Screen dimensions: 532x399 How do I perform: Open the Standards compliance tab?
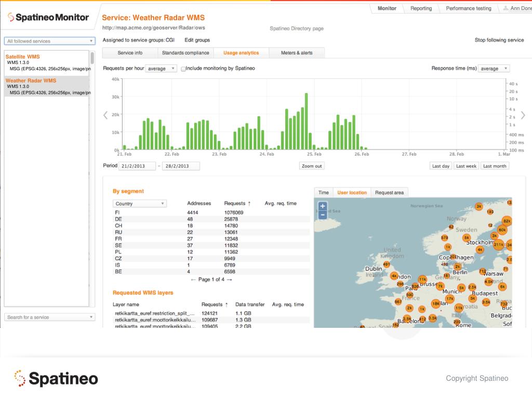(x=185, y=53)
